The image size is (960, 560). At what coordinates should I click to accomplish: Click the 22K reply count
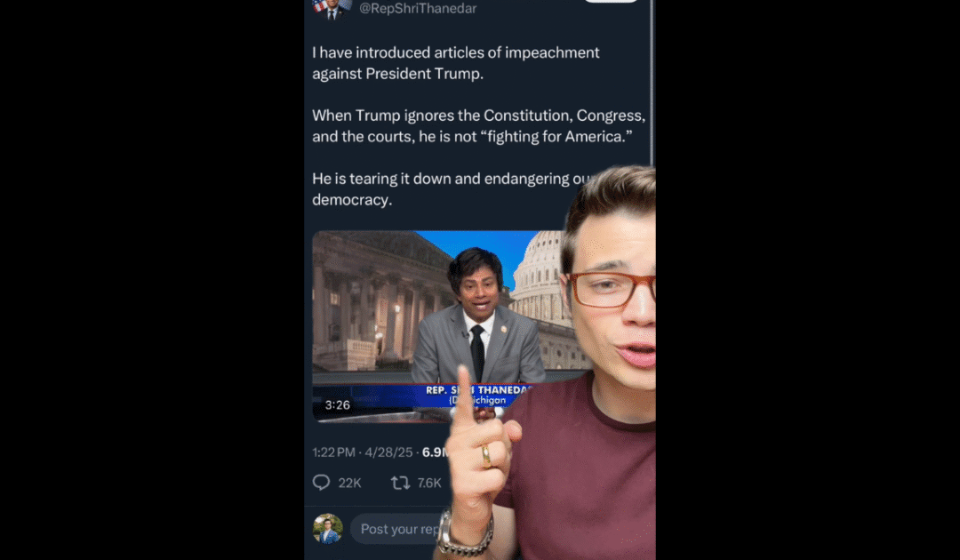click(x=349, y=483)
